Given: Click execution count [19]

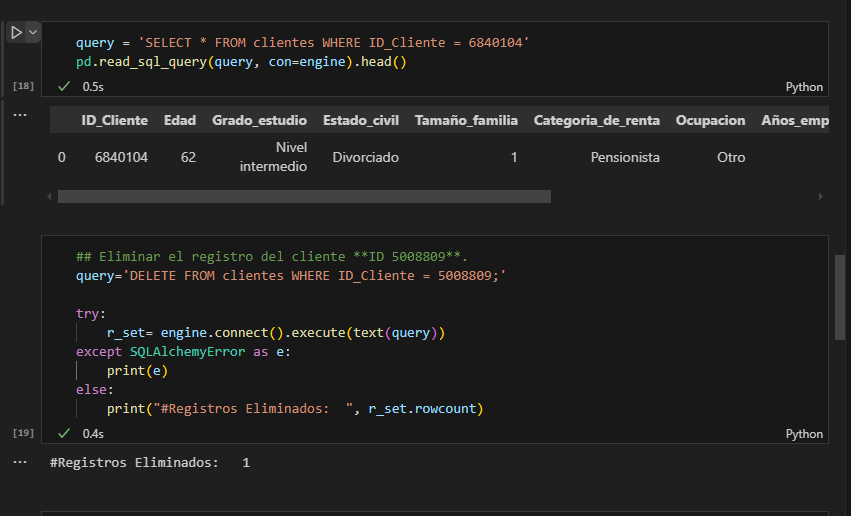Looking at the screenshot, I should pos(23,432).
